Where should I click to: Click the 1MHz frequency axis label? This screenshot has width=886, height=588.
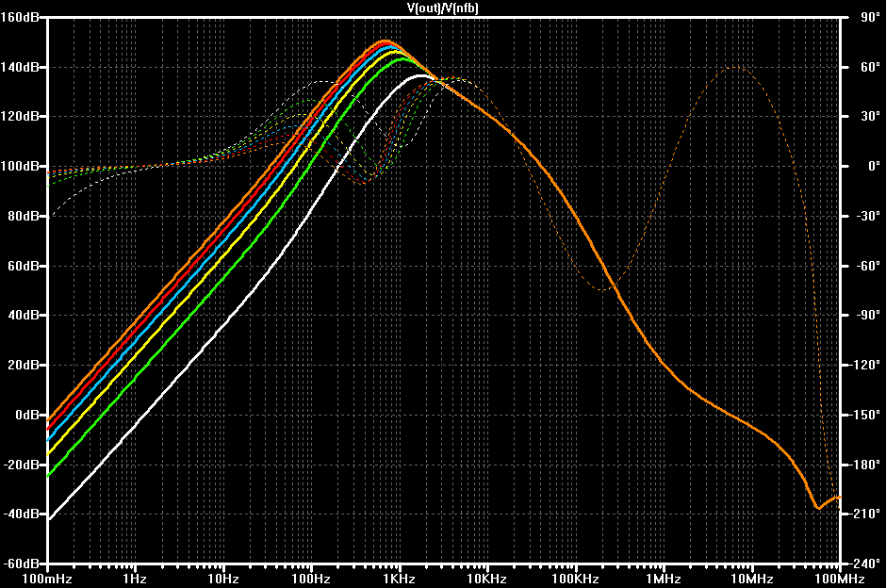[x=664, y=579]
